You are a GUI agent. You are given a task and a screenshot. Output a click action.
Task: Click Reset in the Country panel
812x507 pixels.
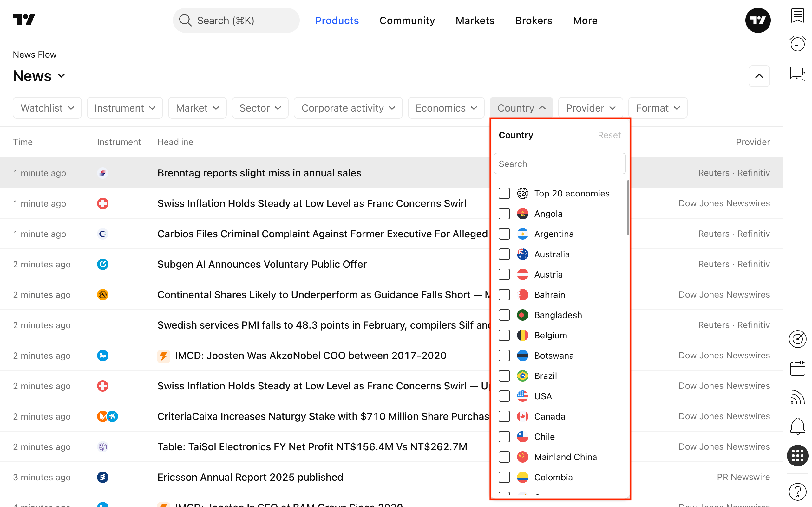609,135
